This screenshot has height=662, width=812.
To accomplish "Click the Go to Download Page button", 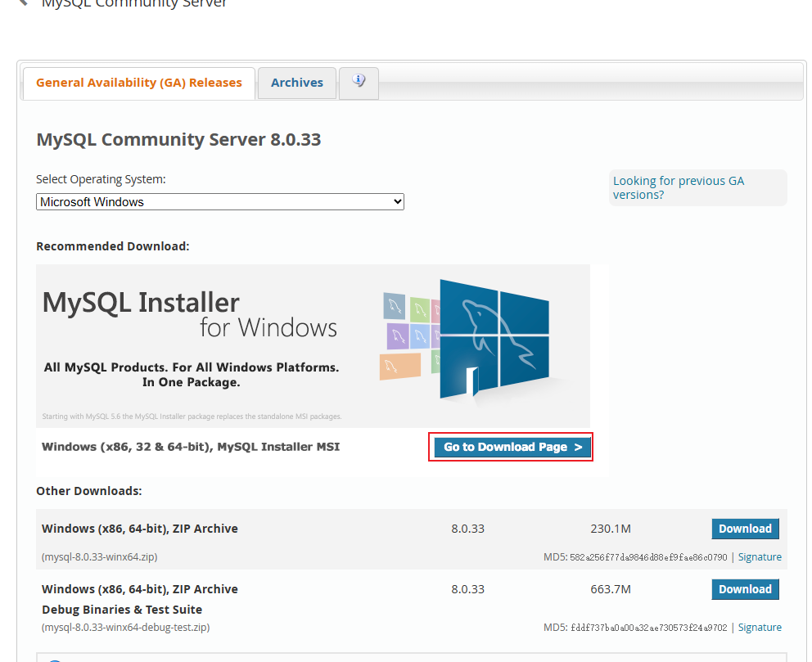I will [512, 448].
